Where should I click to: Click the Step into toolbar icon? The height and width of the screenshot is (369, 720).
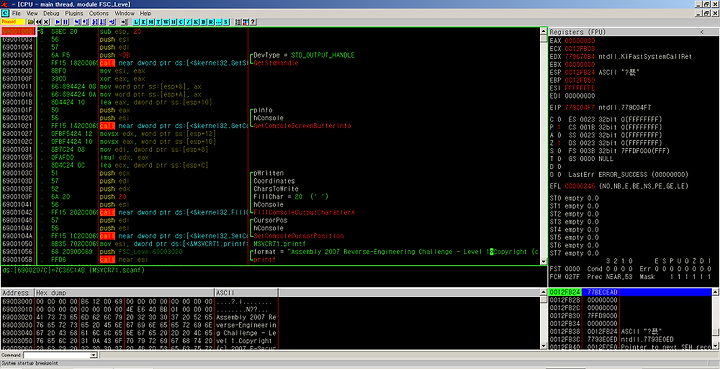(x=77, y=22)
